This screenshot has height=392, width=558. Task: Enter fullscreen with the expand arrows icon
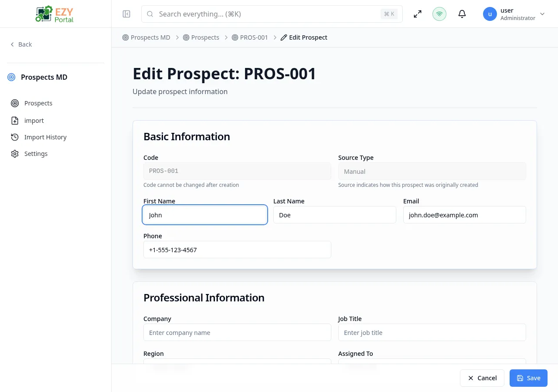click(417, 14)
